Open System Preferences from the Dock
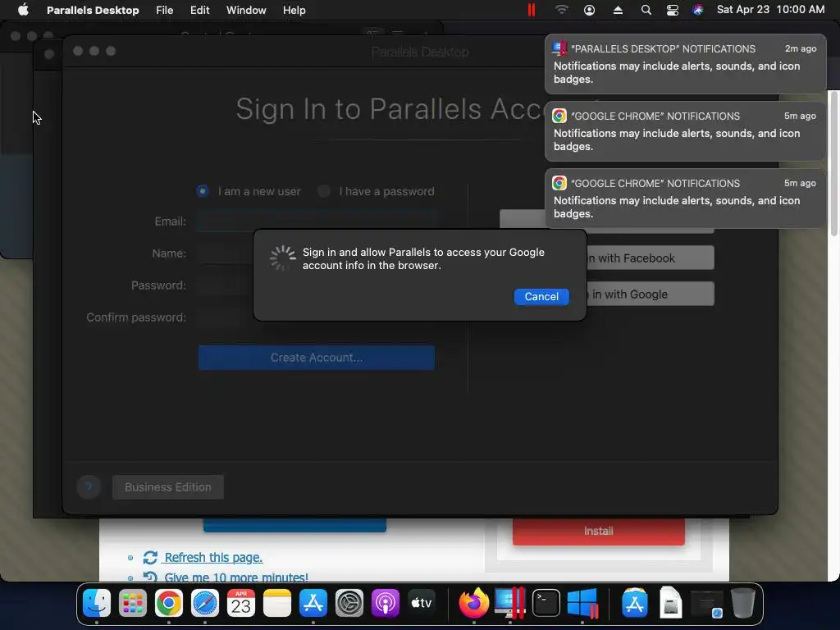The image size is (840, 630). click(349, 604)
